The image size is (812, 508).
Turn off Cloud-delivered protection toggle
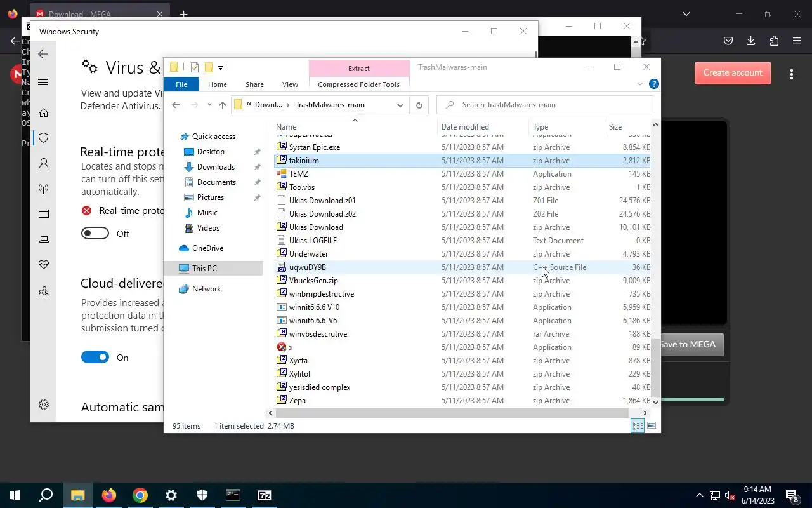pos(95,358)
